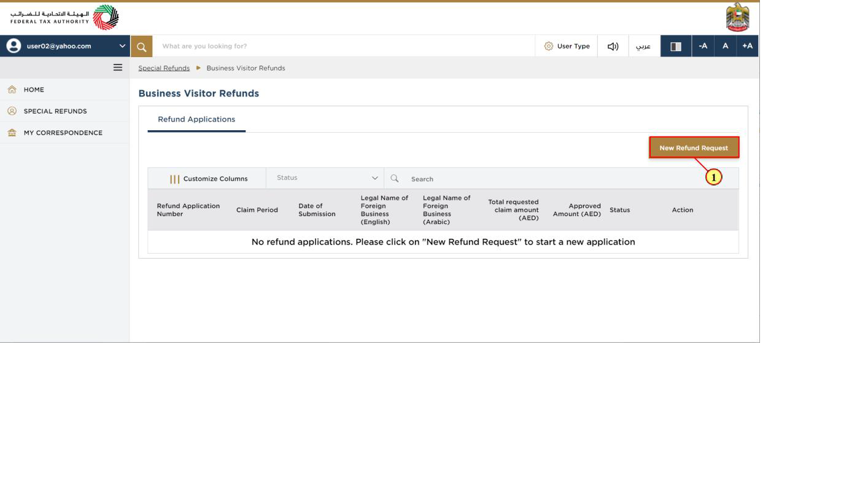Image resolution: width=868 pixels, height=492 pixels.
Task: Click the Business Visitor Refunds page heading
Action: click(x=199, y=93)
